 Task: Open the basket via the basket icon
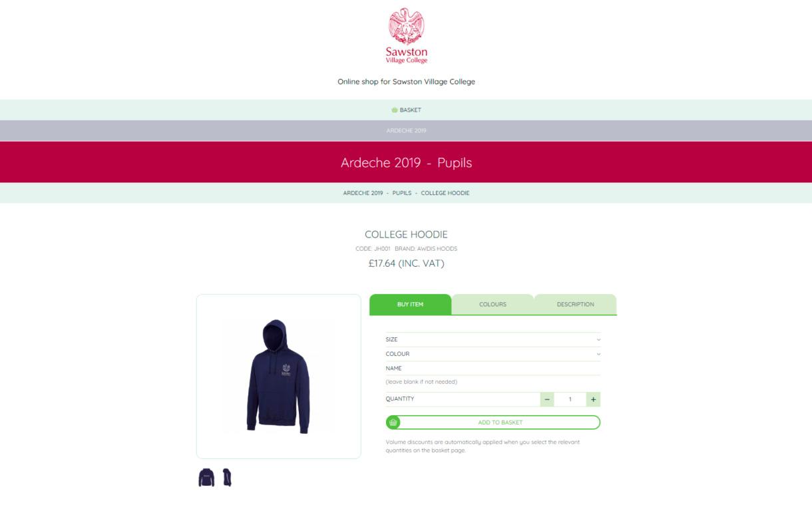[394, 110]
